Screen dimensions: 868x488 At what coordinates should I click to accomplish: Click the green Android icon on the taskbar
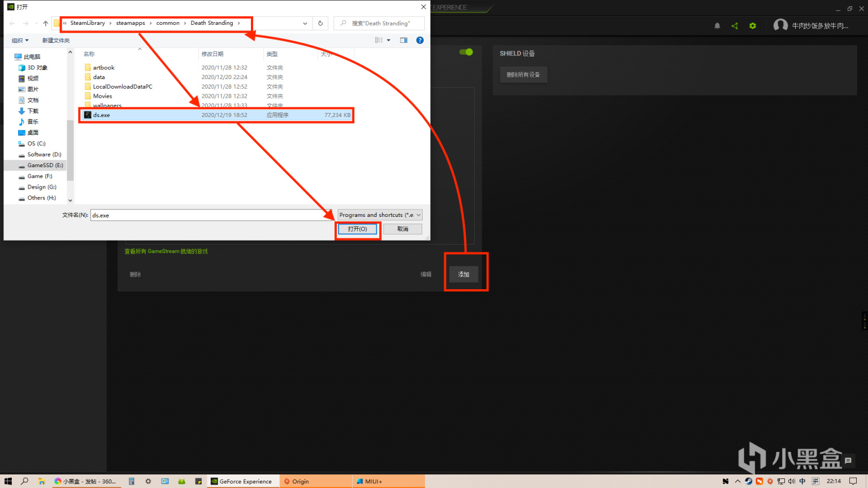[x=181, y=481]
